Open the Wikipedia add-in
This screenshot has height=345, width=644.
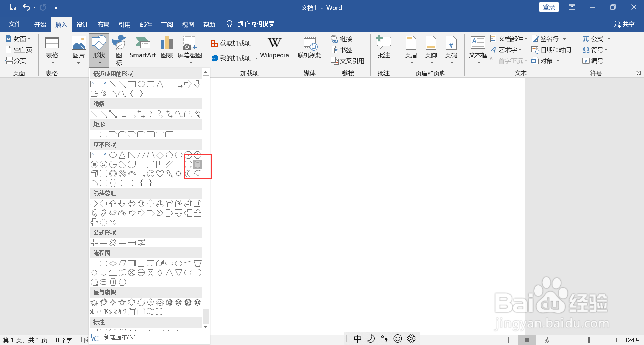pyautogui.click(x=274, y=48)
